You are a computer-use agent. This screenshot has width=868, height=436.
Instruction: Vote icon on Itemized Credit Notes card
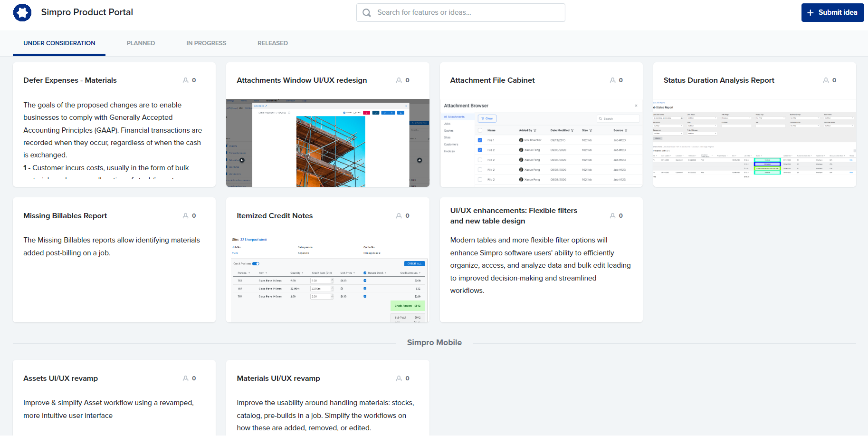[x=399, y=216]
